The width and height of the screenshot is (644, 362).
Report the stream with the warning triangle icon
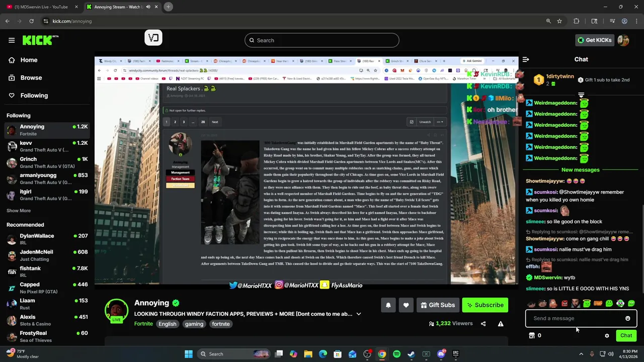501,324
